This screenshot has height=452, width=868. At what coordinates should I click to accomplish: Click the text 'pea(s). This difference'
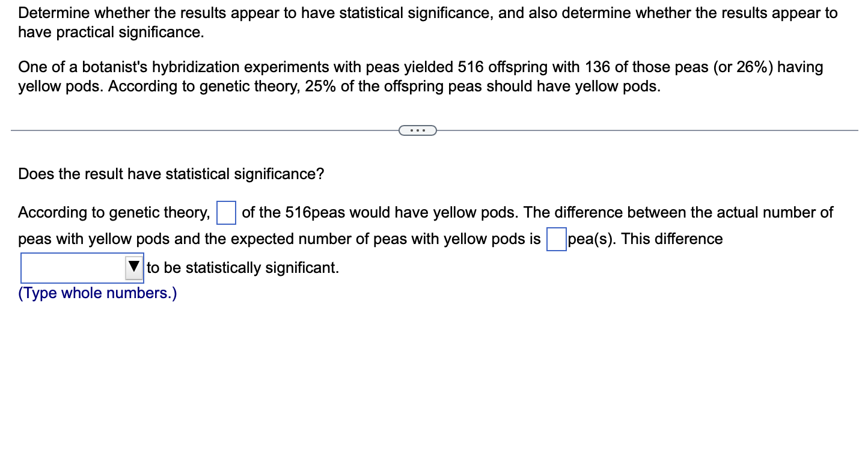646,239
